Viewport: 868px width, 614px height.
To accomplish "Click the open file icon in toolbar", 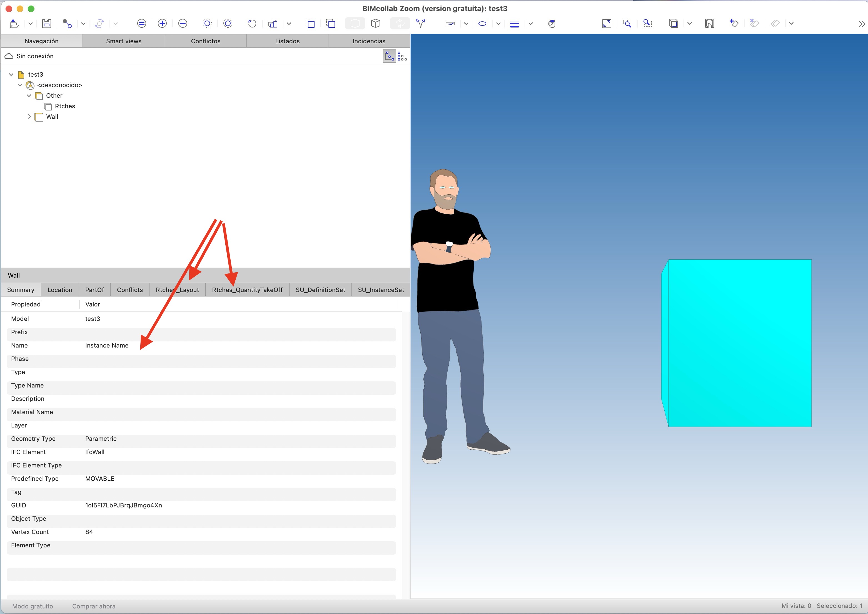I will click(14, 23).
